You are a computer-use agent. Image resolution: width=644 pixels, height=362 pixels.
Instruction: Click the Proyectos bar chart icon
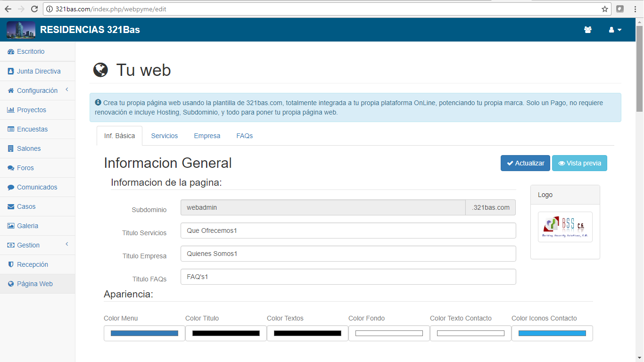[11, 110]
